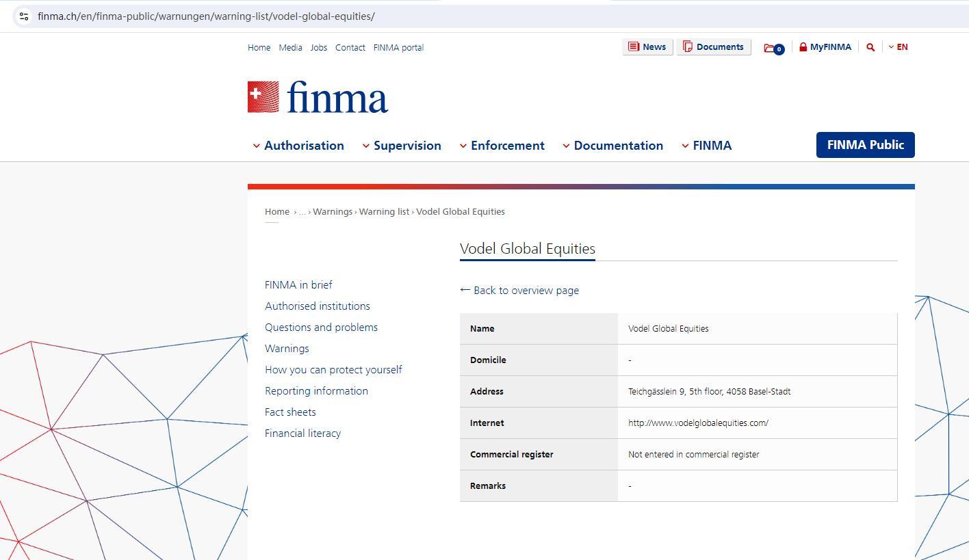Open the News button
969x560 pixels.
point(647,47)
